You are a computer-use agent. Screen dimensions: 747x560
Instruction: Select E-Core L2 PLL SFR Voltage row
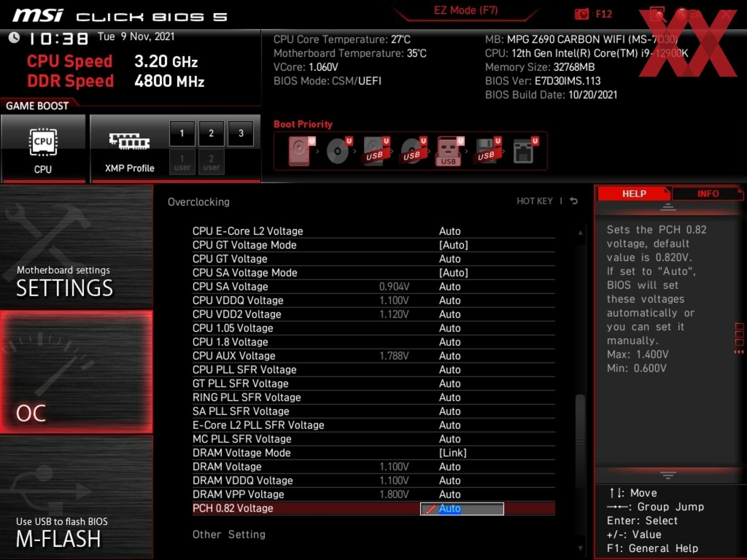pos(374,425)
